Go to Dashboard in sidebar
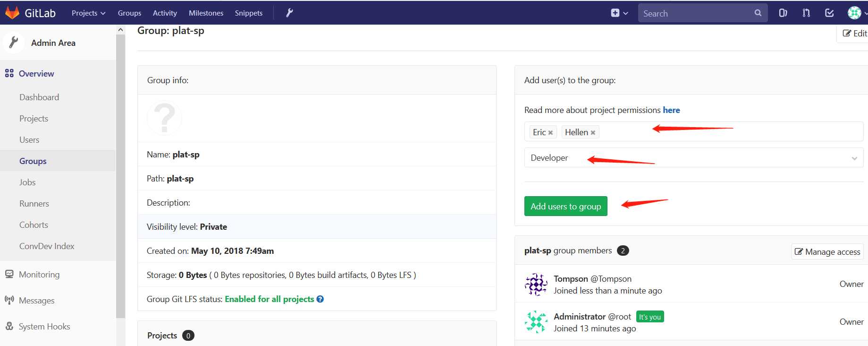Screen dimensions: 868x346 tap(39, 97)
